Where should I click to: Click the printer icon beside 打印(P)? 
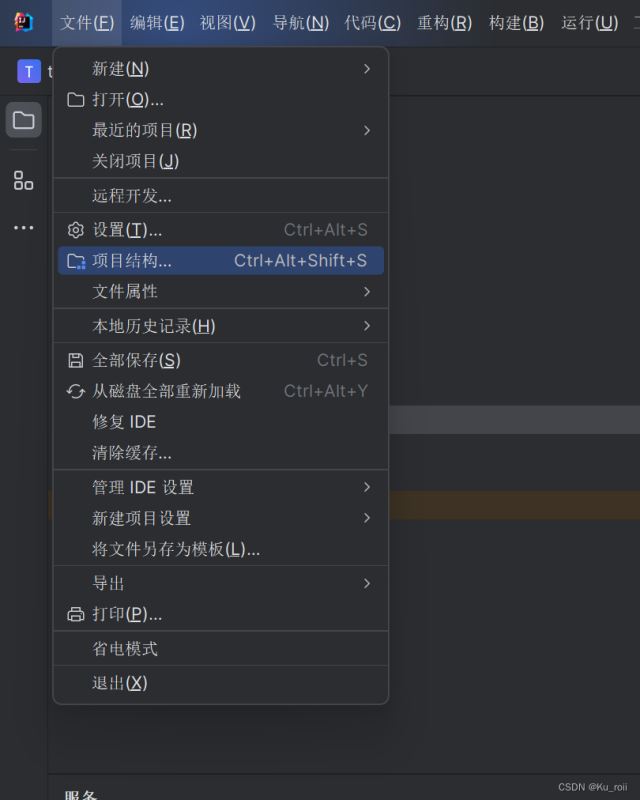75,614
